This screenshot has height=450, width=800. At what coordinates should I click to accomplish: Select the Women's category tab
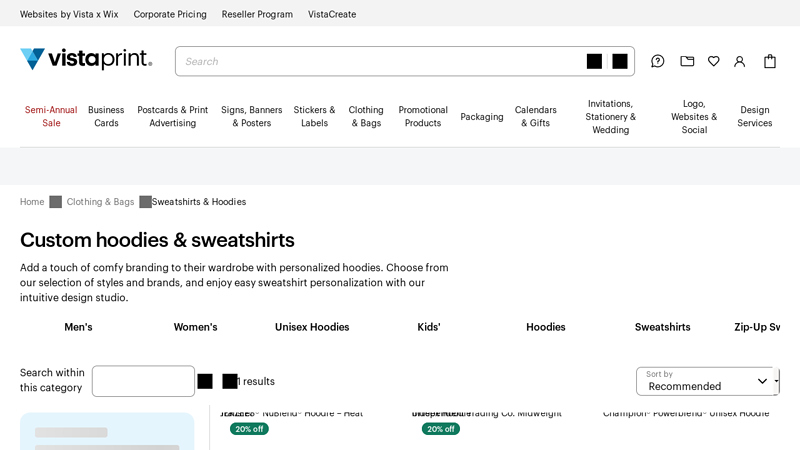coord(195,327)
